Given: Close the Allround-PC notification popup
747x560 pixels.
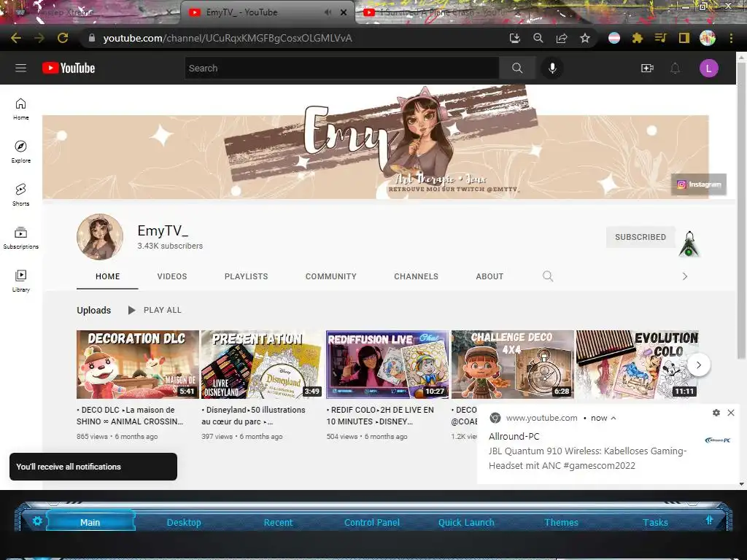Looking at the screenshot, I should [731, 413].
